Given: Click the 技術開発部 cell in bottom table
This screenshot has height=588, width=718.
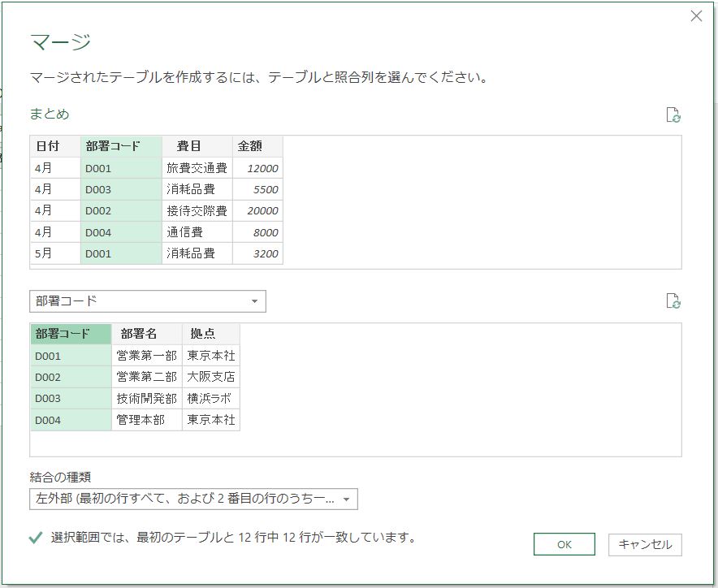Looking at the screenshot, I should click(x=146, y=398).
